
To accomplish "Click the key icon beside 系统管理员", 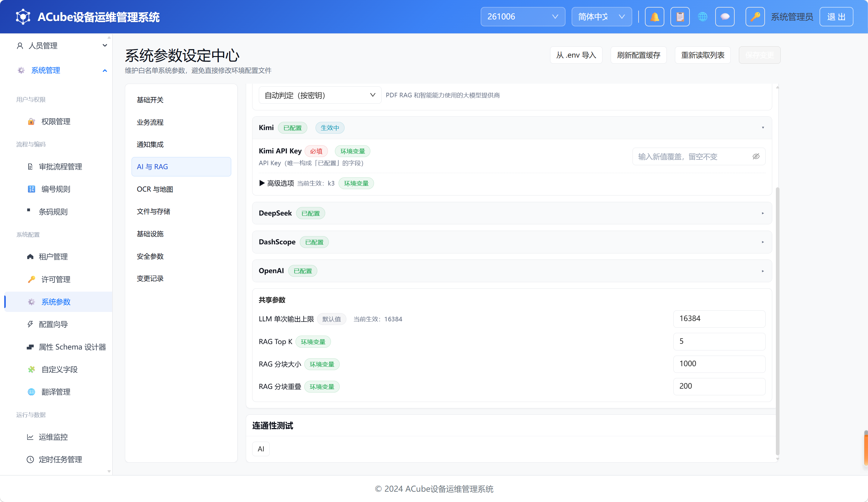I will [755, 17].
